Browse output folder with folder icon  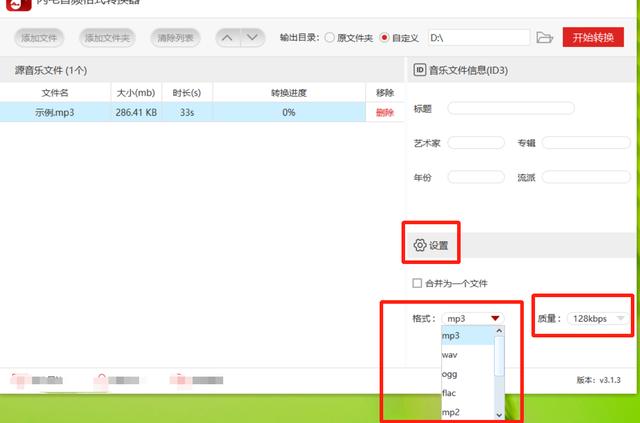[x=544, y=38]
